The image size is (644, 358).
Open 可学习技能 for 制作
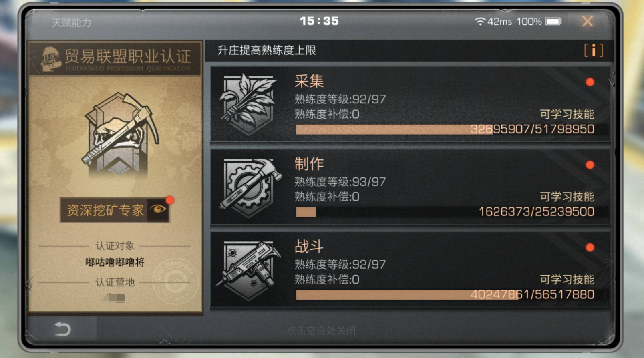pos(567,197)
